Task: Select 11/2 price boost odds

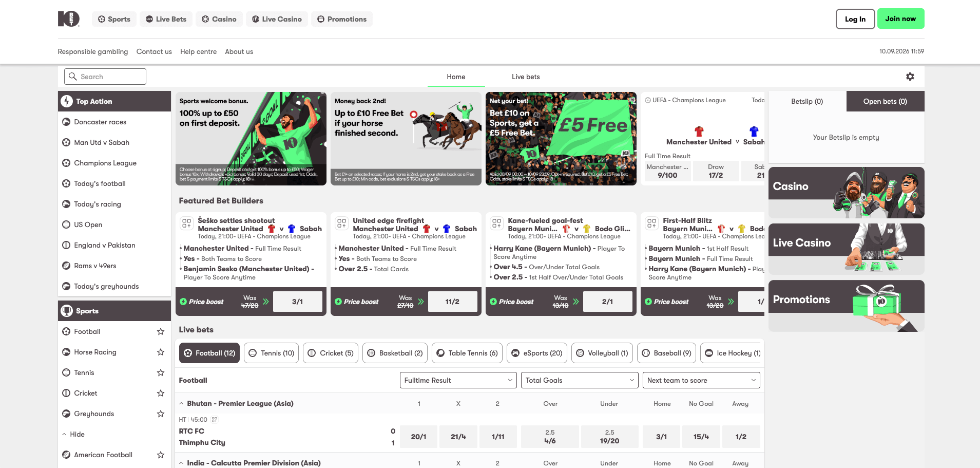Action: coord(453,302)
